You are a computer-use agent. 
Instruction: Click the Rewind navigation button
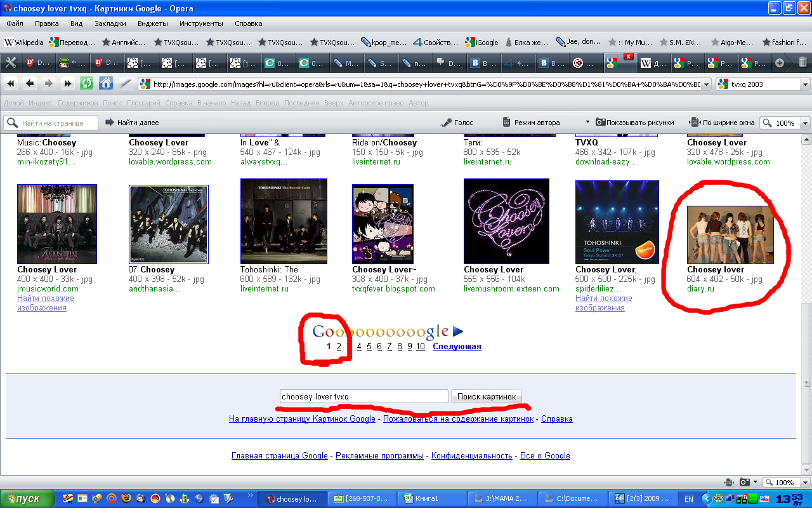[x=11, y=84]
